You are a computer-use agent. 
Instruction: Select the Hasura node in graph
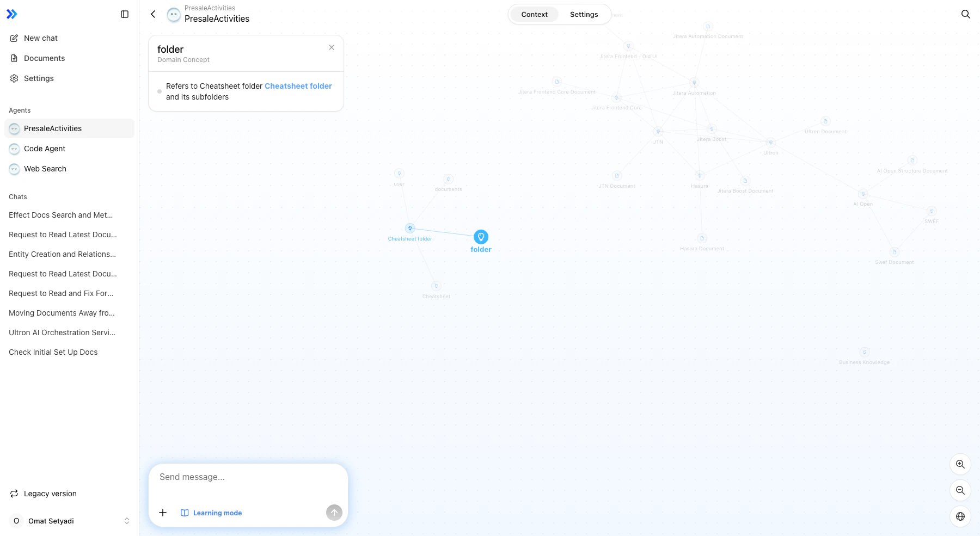[700, 175]
